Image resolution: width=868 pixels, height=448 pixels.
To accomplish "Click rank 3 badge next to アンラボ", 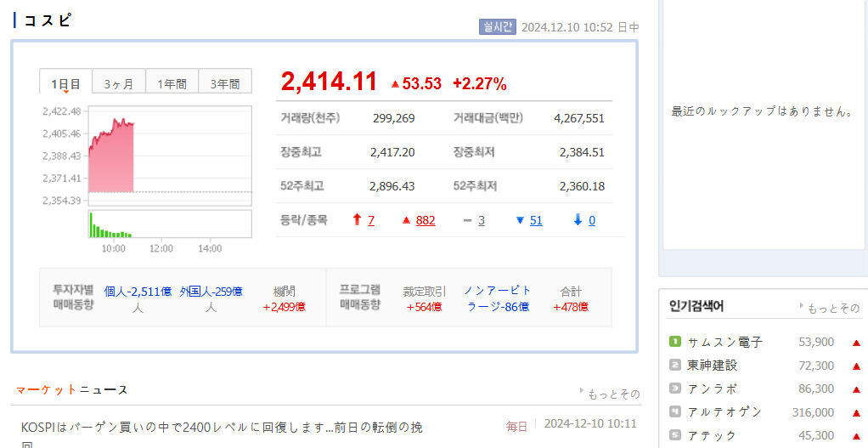I will (675, 388).
